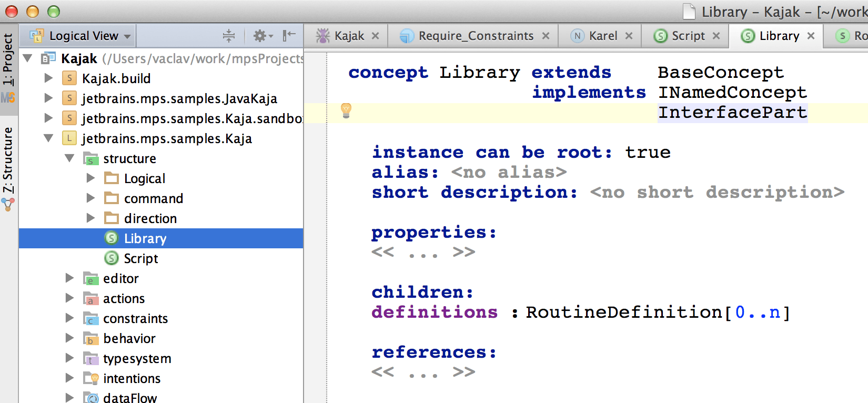Click the intention lightbulb icon in editor gutter
Screen dimensions: 868x403
pos(346,110)
